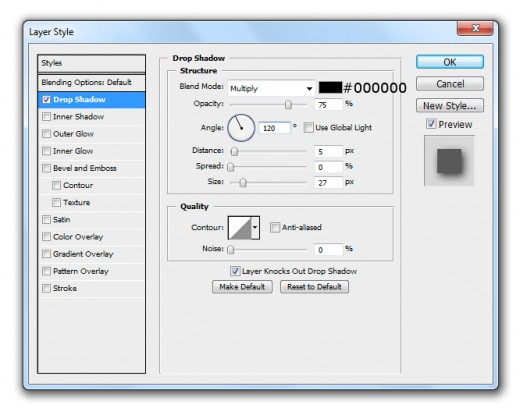Open the Styles panel header
This screenshot has height=408, width=520.
pos(91,63)
